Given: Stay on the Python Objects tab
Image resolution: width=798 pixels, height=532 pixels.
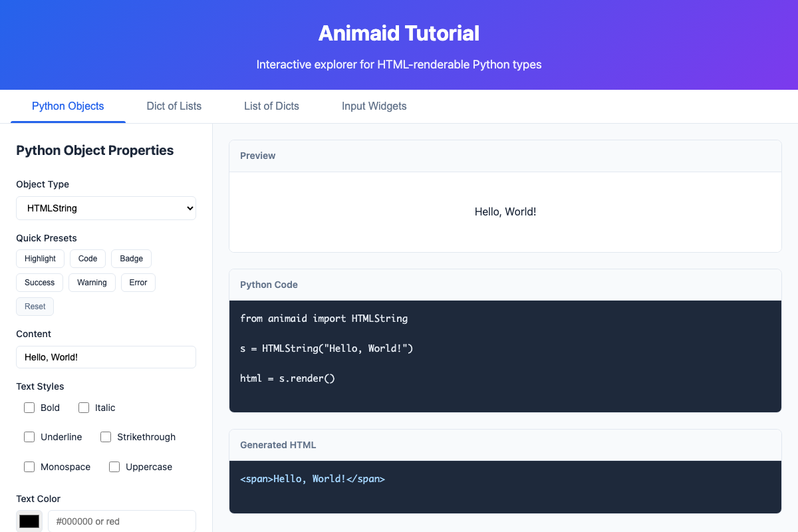Looking at the screenshot, I should tap(67, 106).
